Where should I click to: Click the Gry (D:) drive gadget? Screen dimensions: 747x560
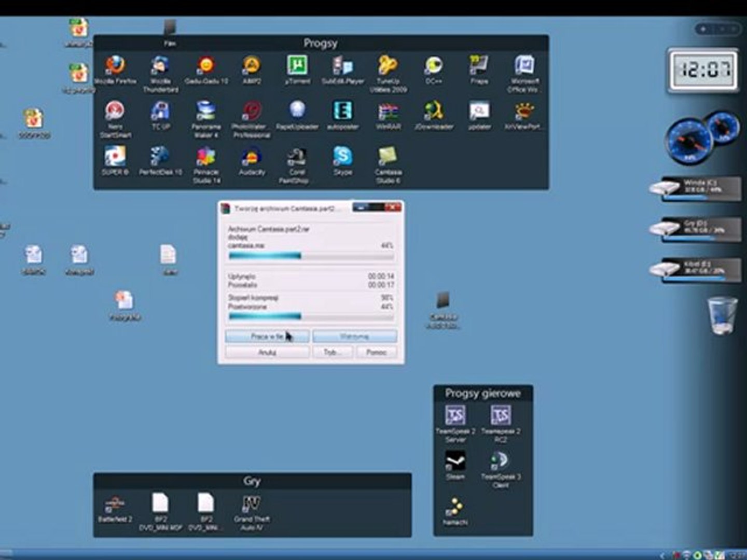click(x=695, y=229)
